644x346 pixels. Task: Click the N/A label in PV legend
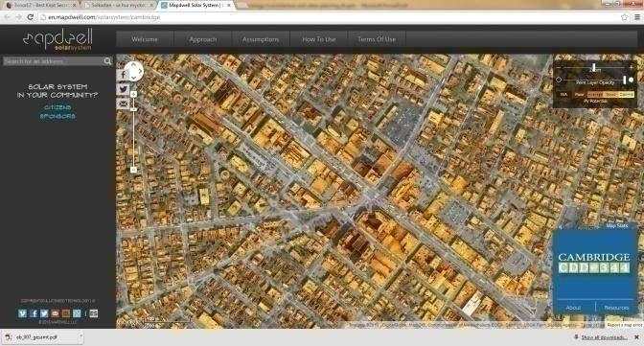pos(563,95)
